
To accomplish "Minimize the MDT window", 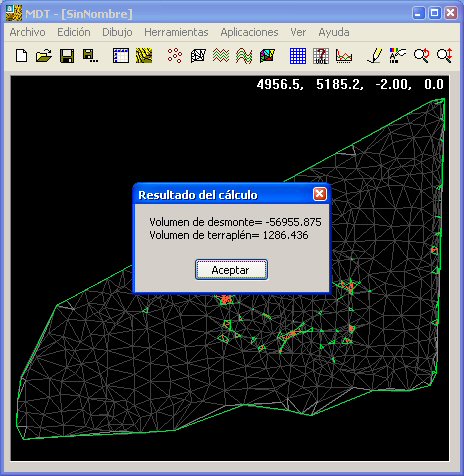I will 419,13.
